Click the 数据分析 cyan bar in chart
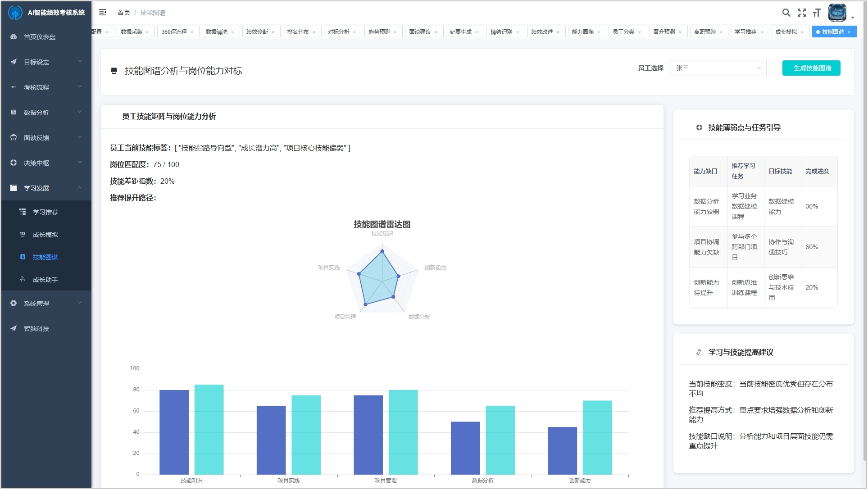Screen dimensions: 868x490 [500, 440]
